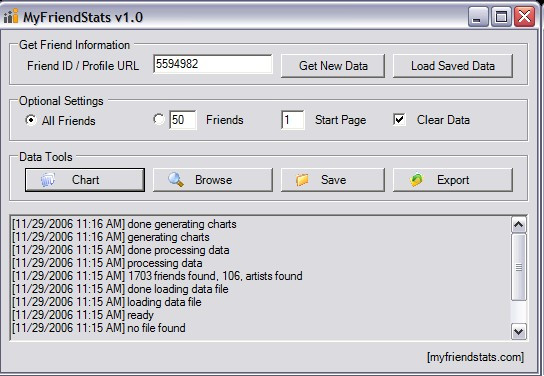Select the All Friends radio button
544x376 pixels.
coord(31,120)
